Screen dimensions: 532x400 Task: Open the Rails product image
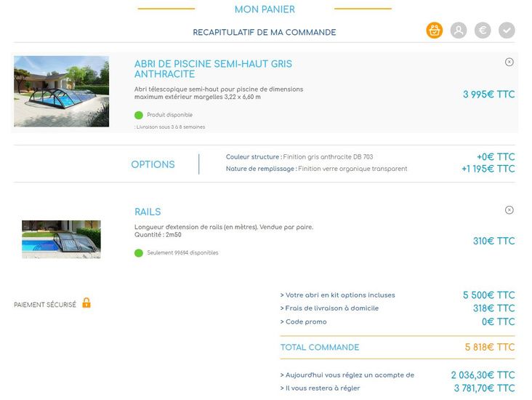point(61,239)
